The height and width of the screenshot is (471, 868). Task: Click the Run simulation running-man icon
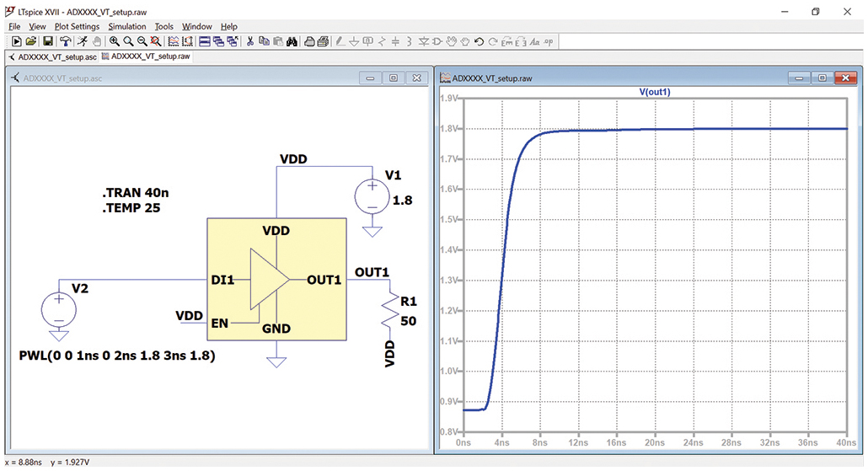[82, 41]
